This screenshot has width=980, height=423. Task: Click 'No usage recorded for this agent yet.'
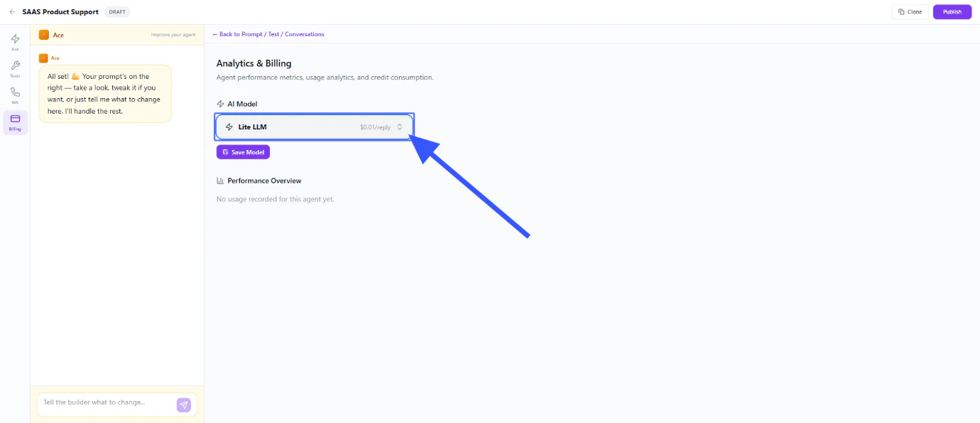(x=275, y=199)
